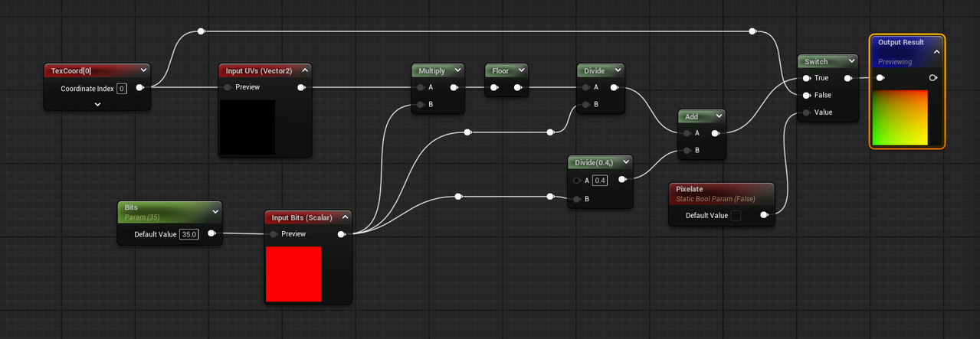This screenshot has width=980, height=339.
Task: Collapse the Input UVs (Vector2) node preview
Action: click(305, 70)
